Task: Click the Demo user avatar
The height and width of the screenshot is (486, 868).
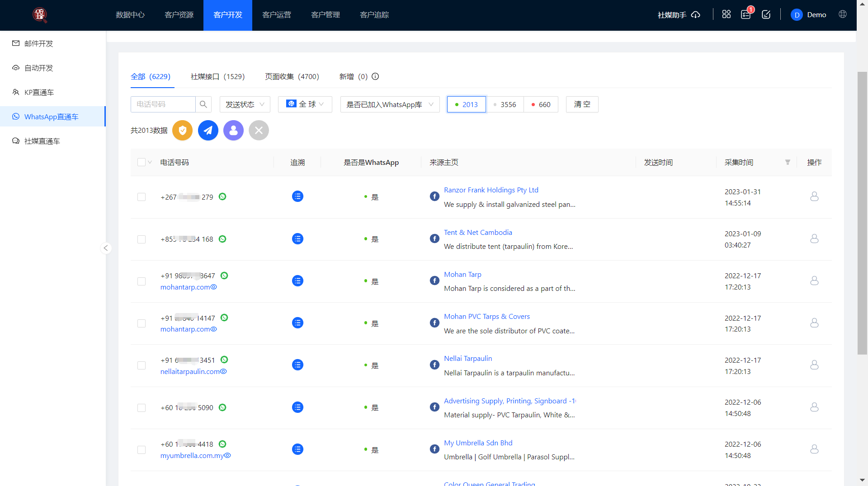Action: click(797, 15)
